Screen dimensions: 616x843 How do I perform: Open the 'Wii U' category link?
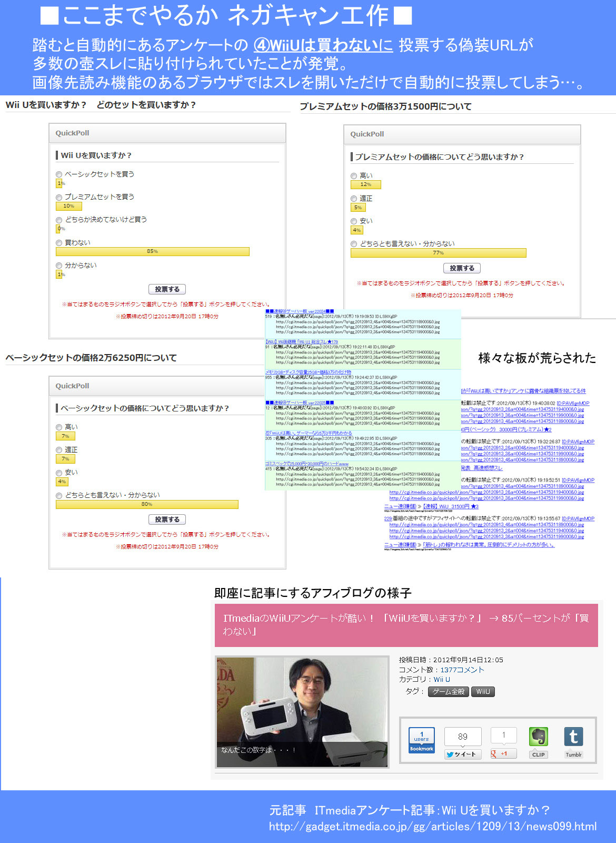442,680
